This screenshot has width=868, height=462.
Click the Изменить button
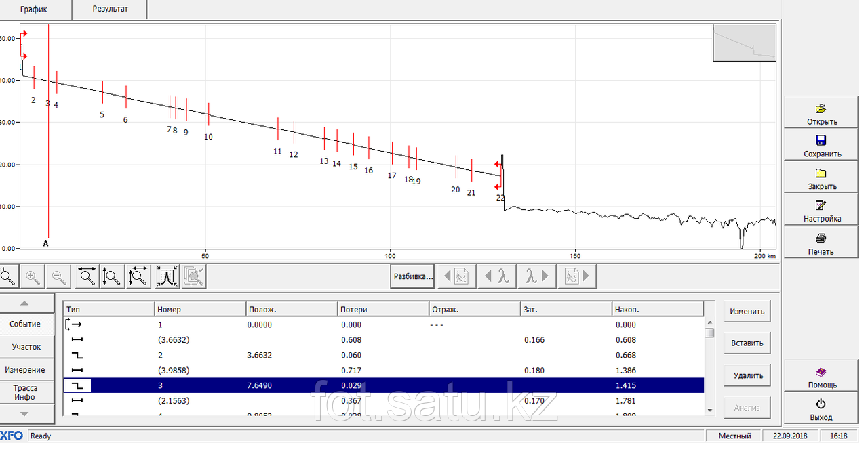[x=747, y=312]
